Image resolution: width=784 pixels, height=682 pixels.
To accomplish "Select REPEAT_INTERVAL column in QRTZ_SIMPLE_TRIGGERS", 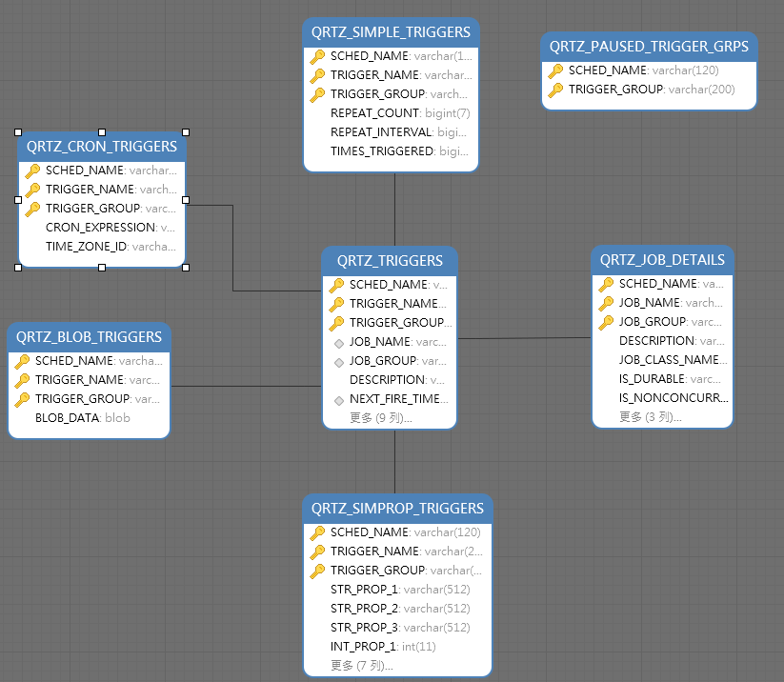I will 398,132.
